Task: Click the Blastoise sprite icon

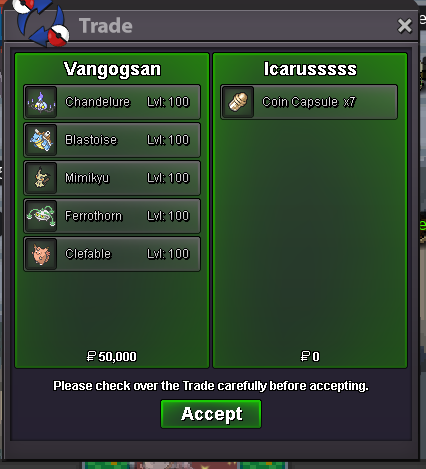Action: (x=41, y=140)
